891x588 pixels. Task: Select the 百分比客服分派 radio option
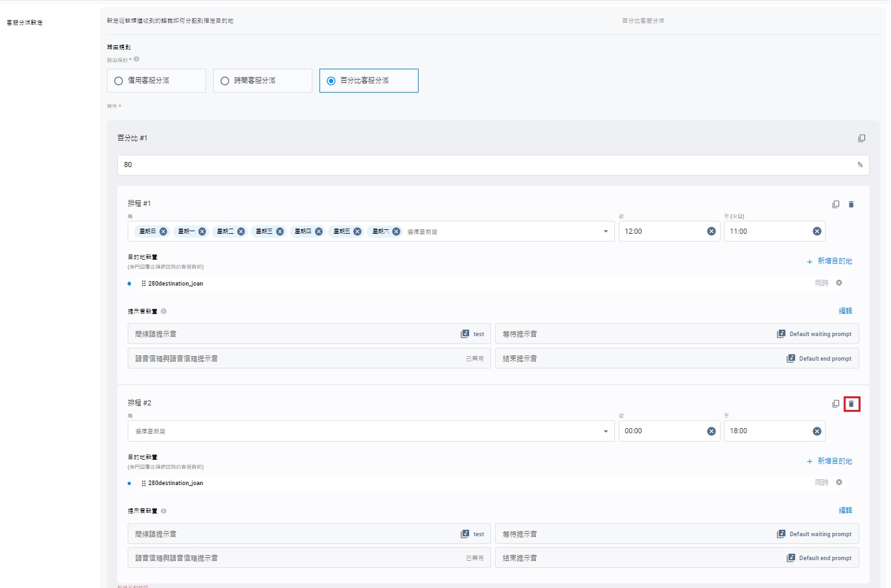(x=369, y=80)
